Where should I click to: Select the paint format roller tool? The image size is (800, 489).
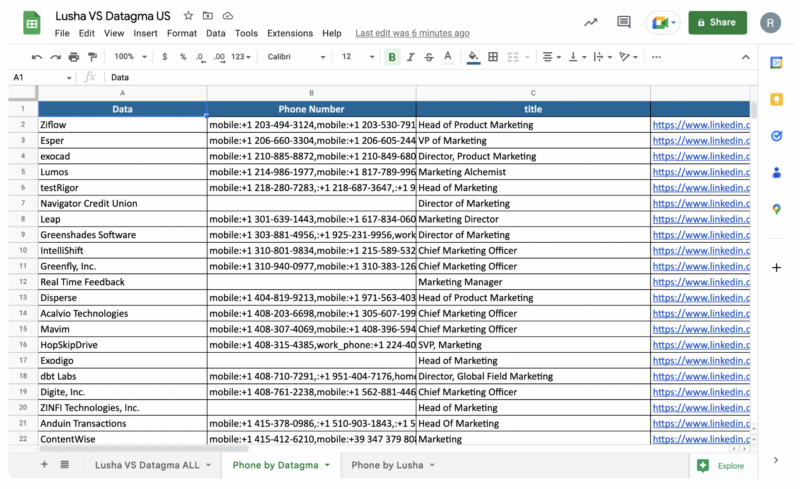(x=92, y=57)
